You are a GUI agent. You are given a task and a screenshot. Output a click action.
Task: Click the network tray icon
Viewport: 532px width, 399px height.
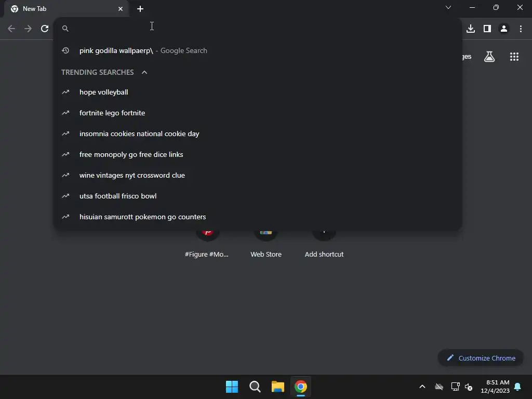[455, 387]
